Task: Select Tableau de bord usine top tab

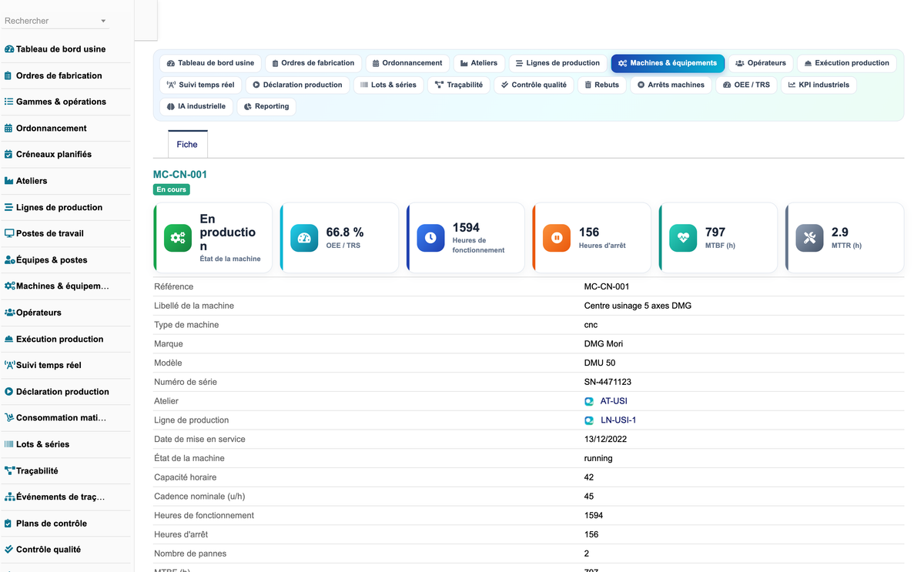Action: tap(211, 63)
